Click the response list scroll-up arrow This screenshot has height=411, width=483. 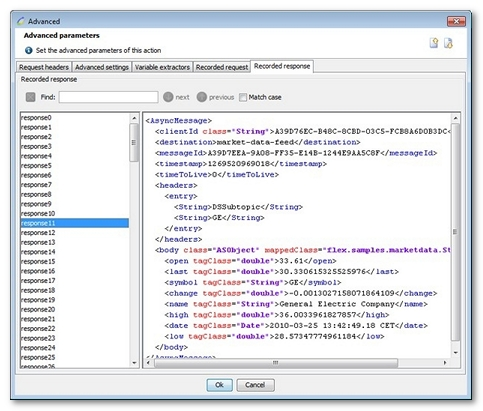click(x=134, y=118)
